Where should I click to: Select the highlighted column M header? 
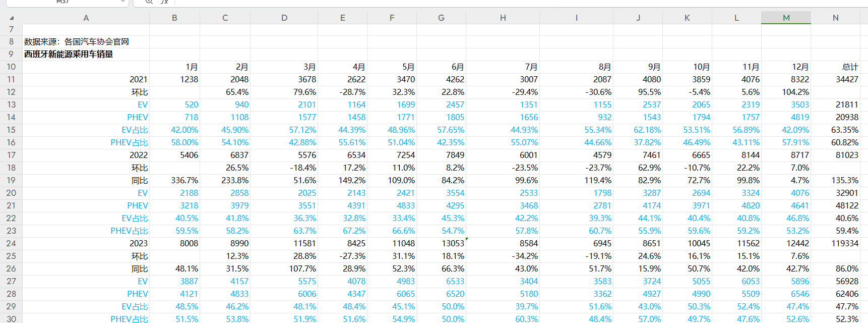[x=786, y=18]
